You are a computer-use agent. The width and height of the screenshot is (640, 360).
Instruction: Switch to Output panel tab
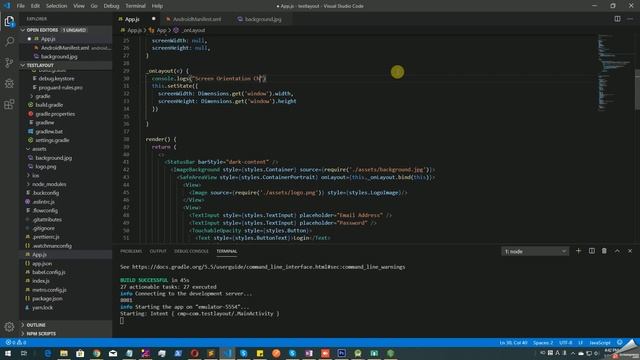[158, 251]
